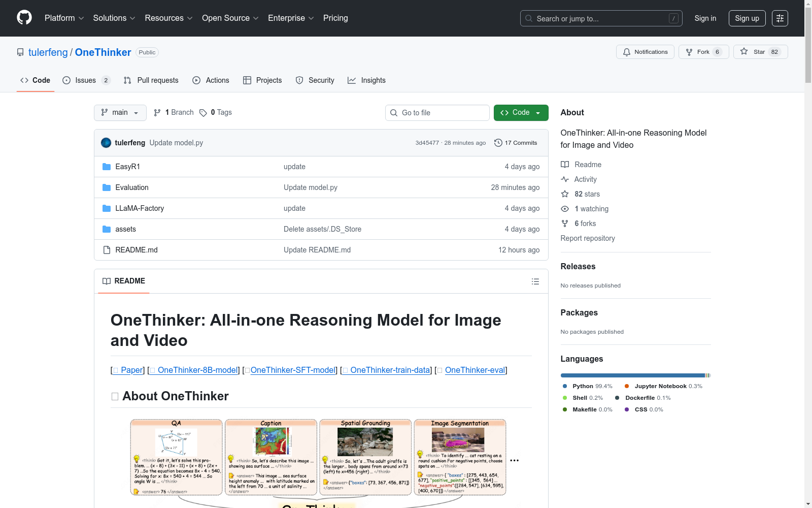Open the Update model.py commit message

pos(176,143)
